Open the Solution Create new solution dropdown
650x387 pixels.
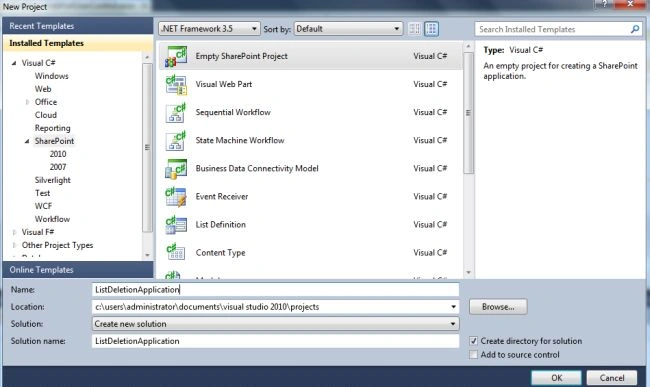pyautogui.click(x=275, y=324)
